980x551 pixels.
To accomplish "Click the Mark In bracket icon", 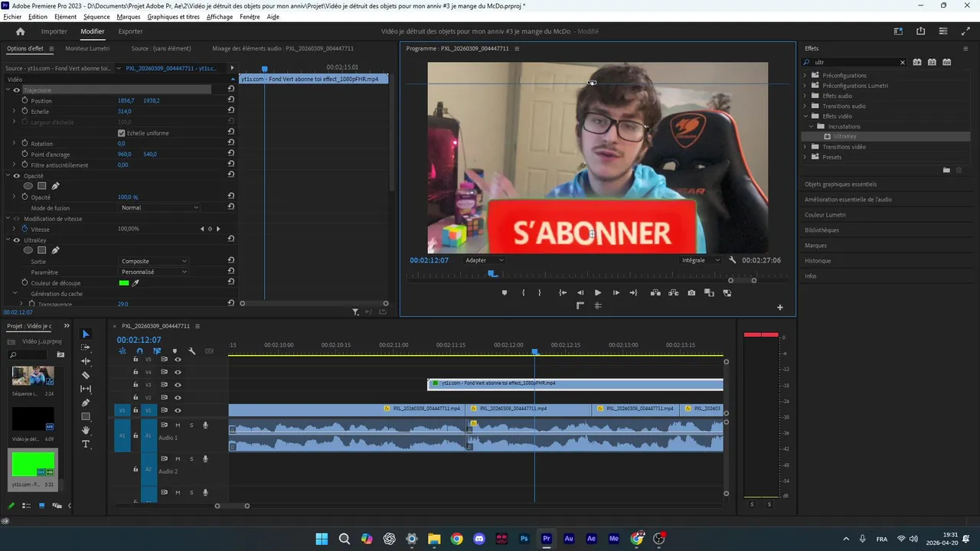I will (x=524, y=292).
